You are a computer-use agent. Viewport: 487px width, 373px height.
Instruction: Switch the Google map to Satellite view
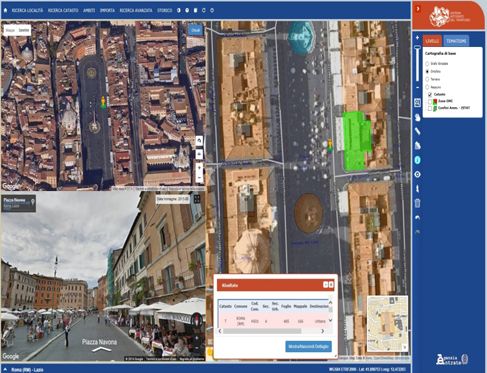tap(24, 30)
